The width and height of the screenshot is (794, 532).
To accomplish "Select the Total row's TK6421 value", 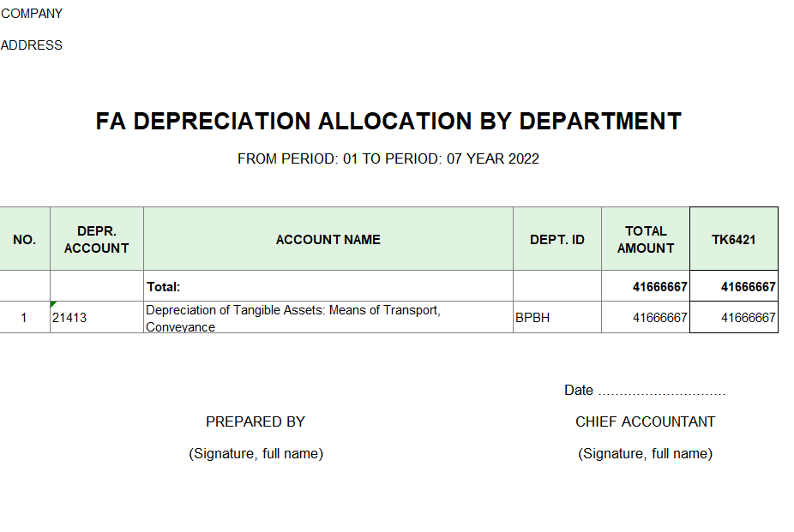I will coord(748,287).
